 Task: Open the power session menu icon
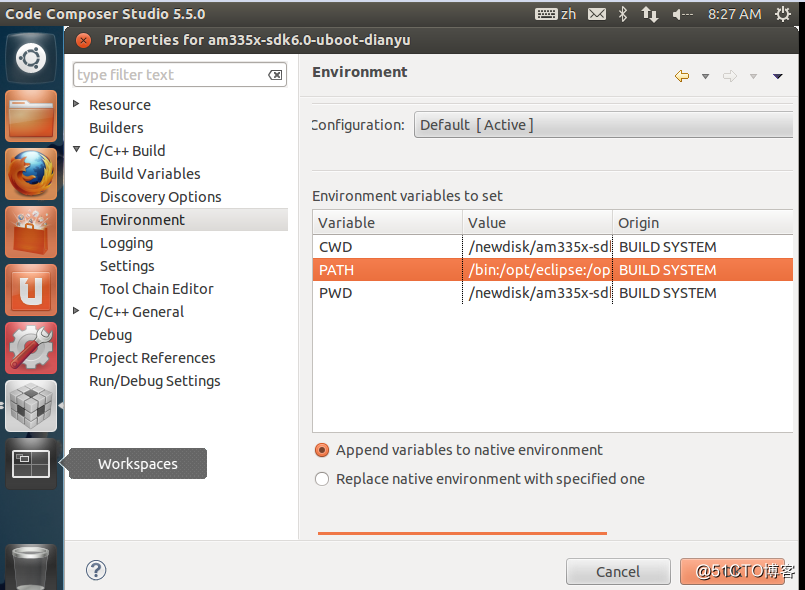pyautogui.click(x=782, y=14)
